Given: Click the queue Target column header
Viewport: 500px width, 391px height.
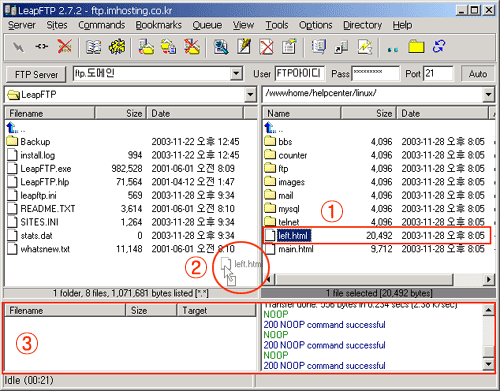Looking at the screenshot, I should click(216, 310).
